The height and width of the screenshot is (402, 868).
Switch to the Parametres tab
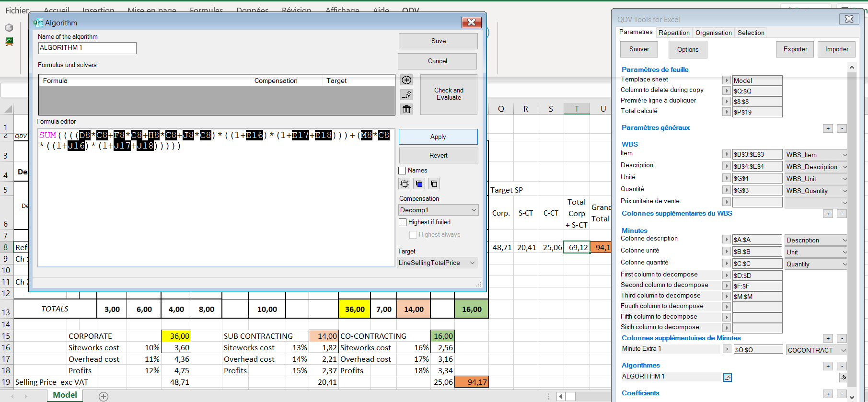tap(636, 32)
